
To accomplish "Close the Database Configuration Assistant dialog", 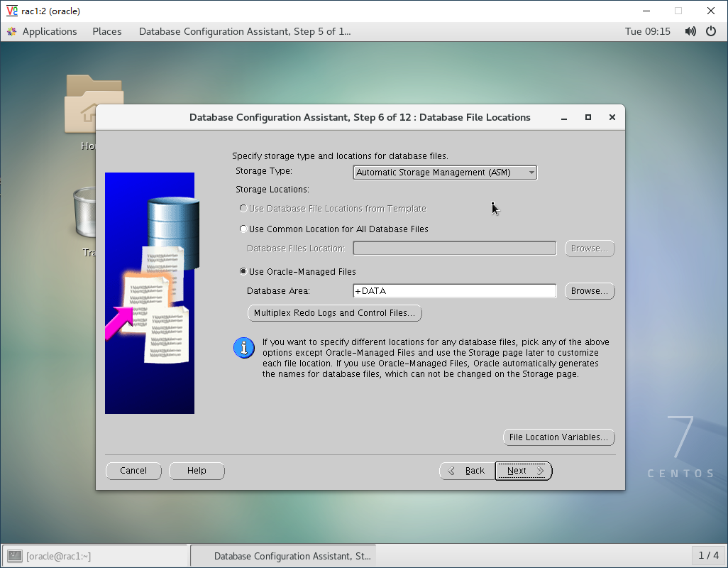I will pyautogui.click(x=612, y=117).
